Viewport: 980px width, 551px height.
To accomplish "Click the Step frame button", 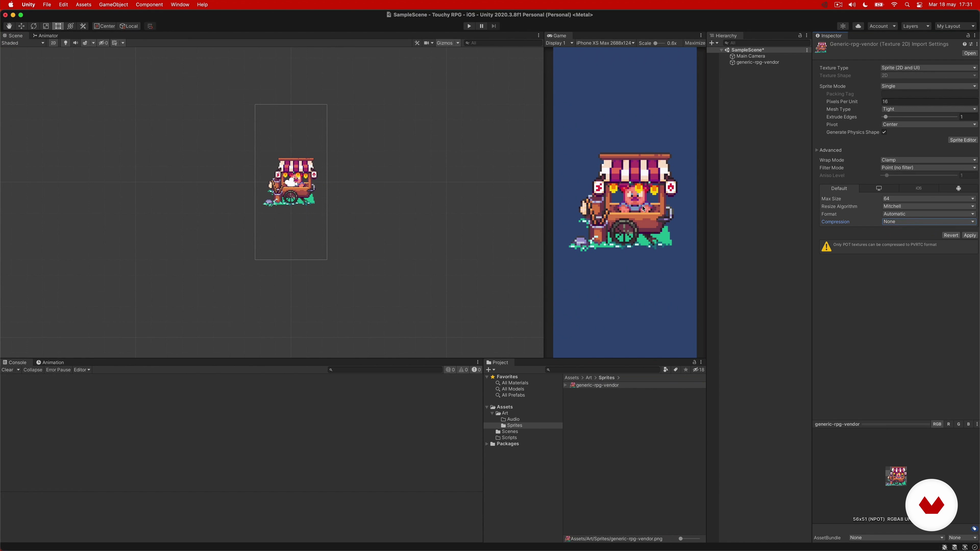I will (494, 26).
